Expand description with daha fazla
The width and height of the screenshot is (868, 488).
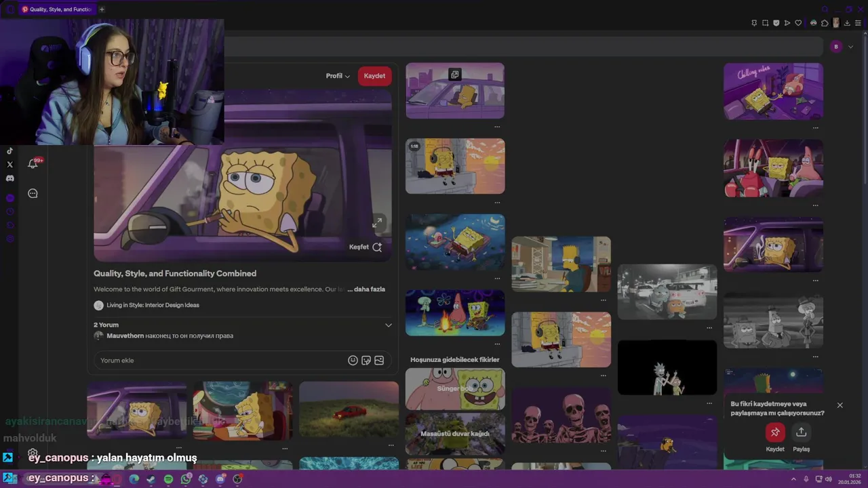click(x=369, y=289)
